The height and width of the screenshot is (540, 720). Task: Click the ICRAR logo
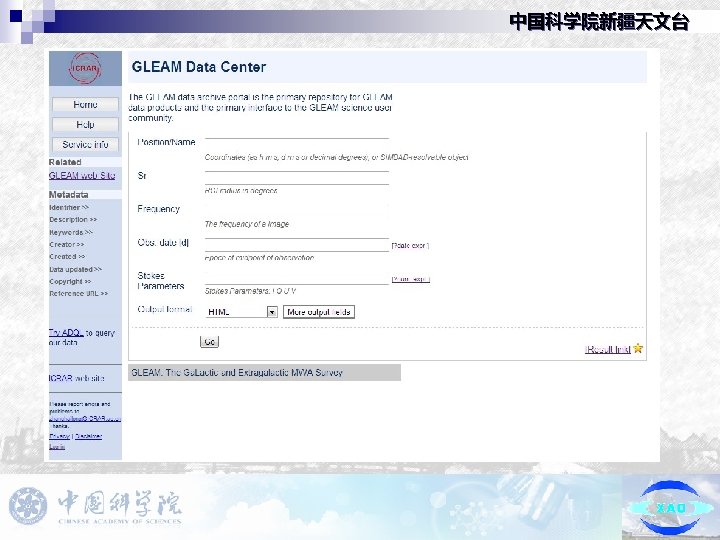tap(85, 68)
